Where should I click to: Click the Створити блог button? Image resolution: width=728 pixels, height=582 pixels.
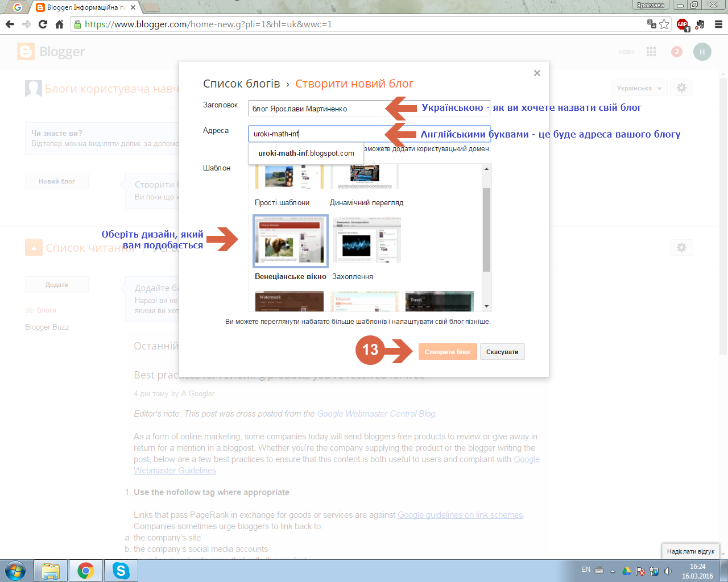[448, 352]
